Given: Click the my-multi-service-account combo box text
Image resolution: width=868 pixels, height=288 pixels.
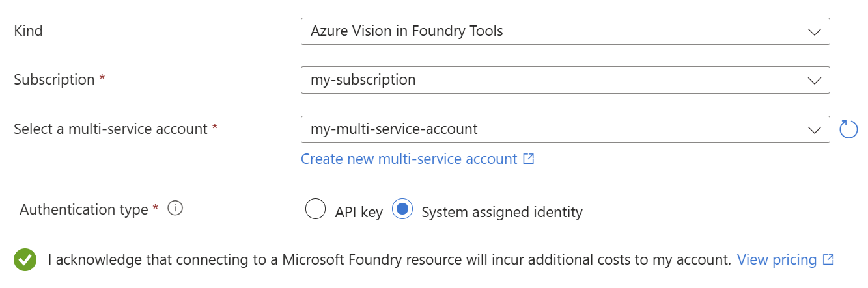Looking at the screenshot, I should 394,129.
